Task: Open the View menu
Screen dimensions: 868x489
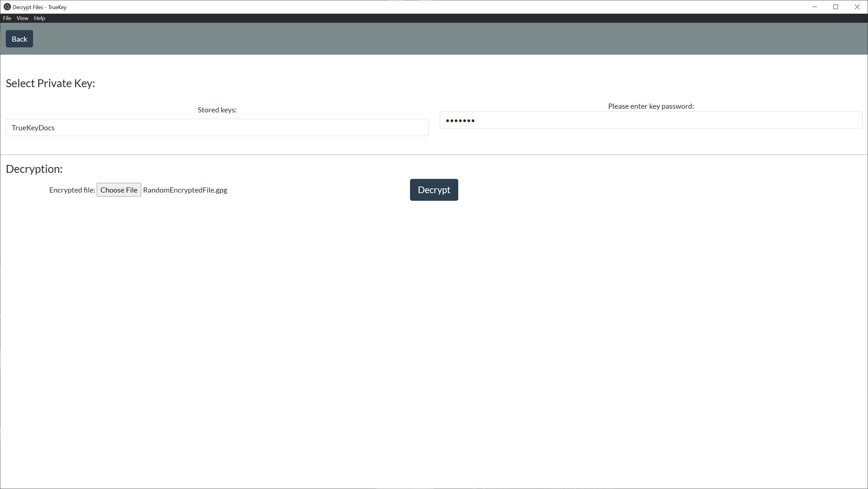Action: (22, 18)
